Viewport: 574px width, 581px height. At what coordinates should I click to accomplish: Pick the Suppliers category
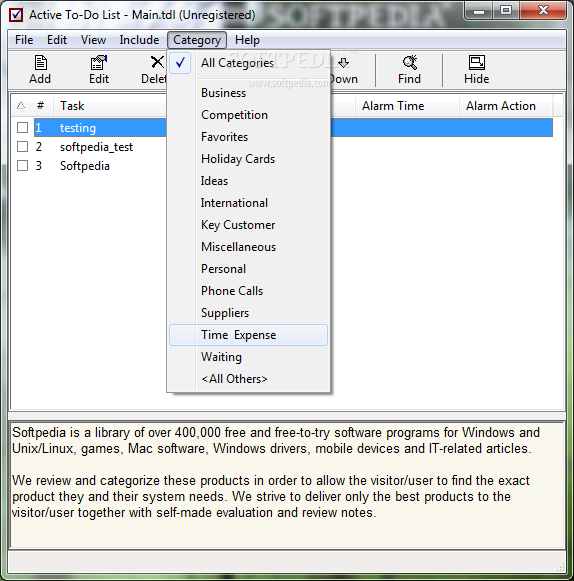[x=248, y=313]
